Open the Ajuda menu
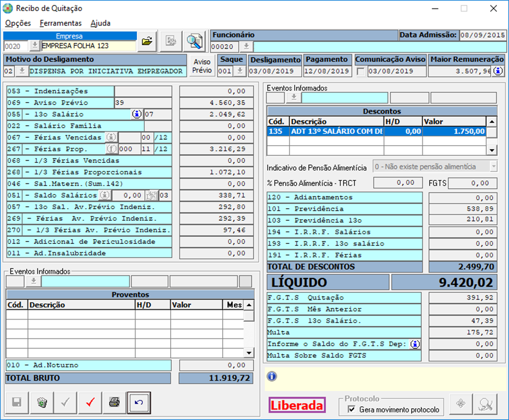Screen dimensions: 509x420 (100, 23)
